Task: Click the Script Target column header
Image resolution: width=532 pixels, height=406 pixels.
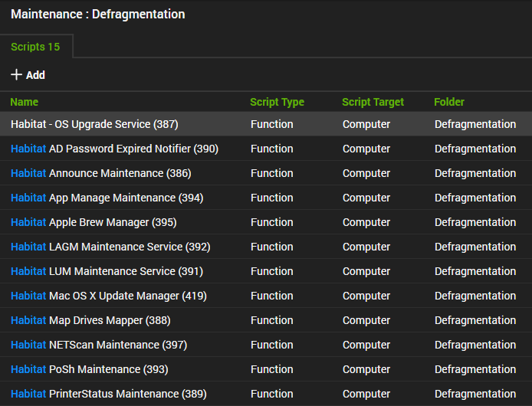Action: 373,102
